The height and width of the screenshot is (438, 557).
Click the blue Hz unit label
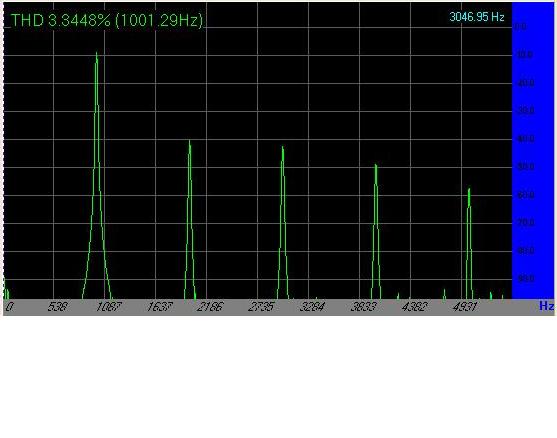[546, 306]
